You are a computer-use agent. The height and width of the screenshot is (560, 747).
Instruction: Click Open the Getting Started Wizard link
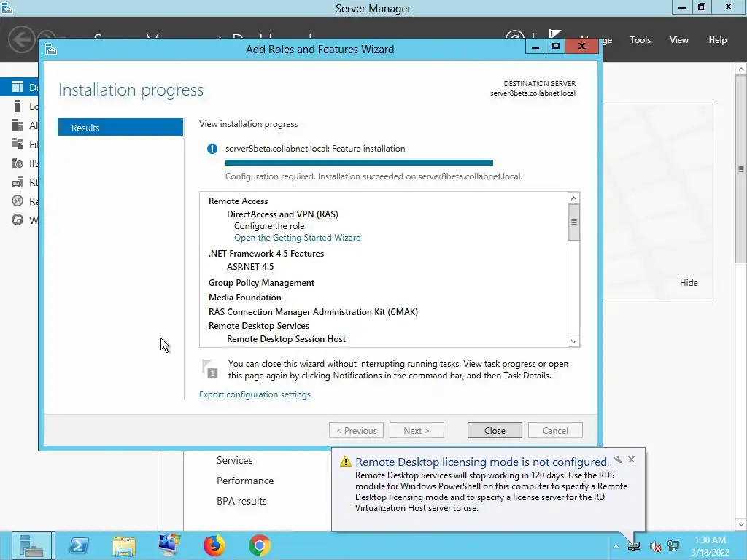[298, 238]
